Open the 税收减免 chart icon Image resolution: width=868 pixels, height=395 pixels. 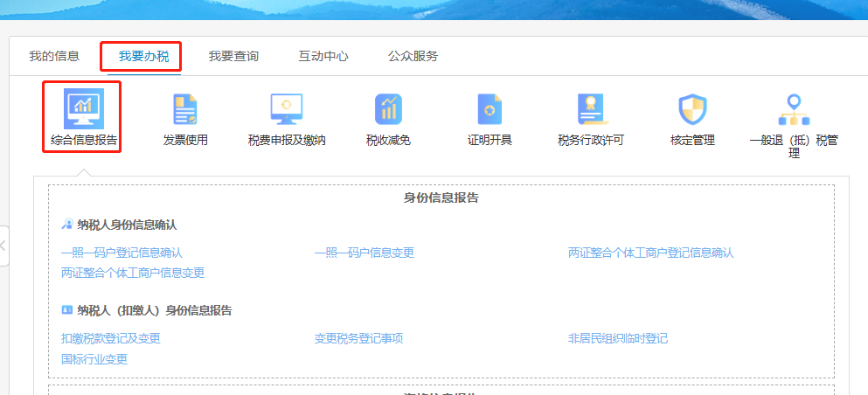pyautogui.click(x=388, y=109)
